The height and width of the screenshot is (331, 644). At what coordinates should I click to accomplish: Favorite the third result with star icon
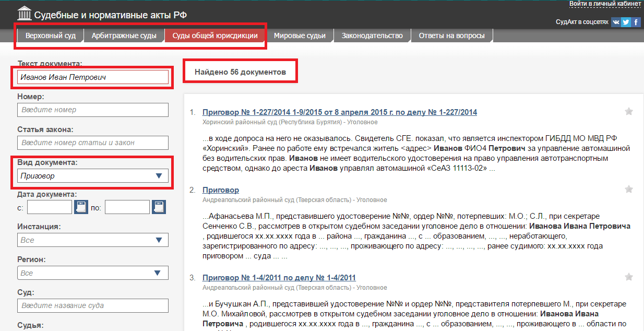pyautogui.click(x=629, y=277)
